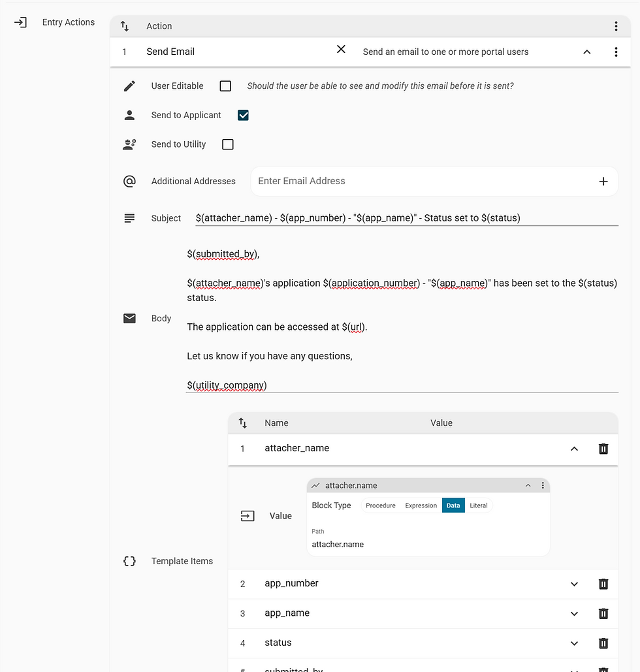Select Procedure block type

(x=381, y=505)
